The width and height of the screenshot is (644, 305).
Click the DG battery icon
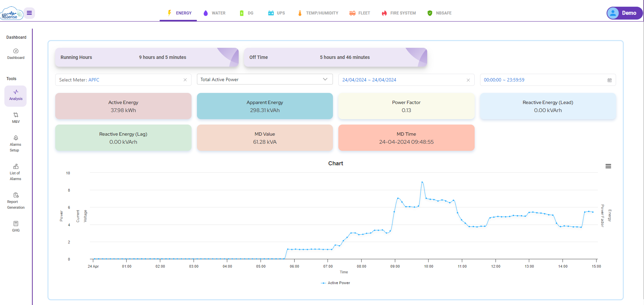pyautogui.click(x=242, y=13)
